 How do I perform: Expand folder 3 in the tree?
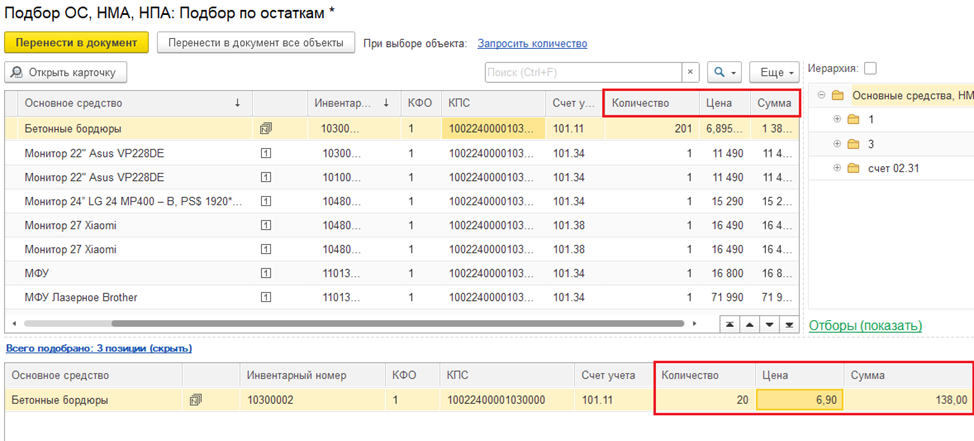837,143
